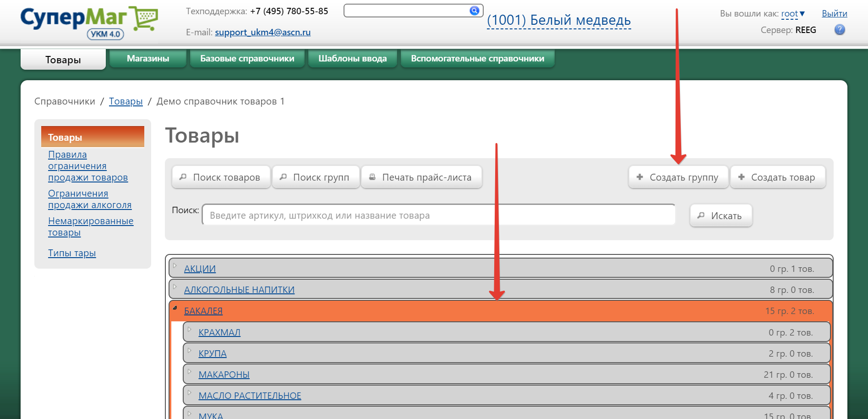Collapse the БАКАЛЕЯ group triangle
This screenshot has width=868, height=419.
[x=175, y=308]
